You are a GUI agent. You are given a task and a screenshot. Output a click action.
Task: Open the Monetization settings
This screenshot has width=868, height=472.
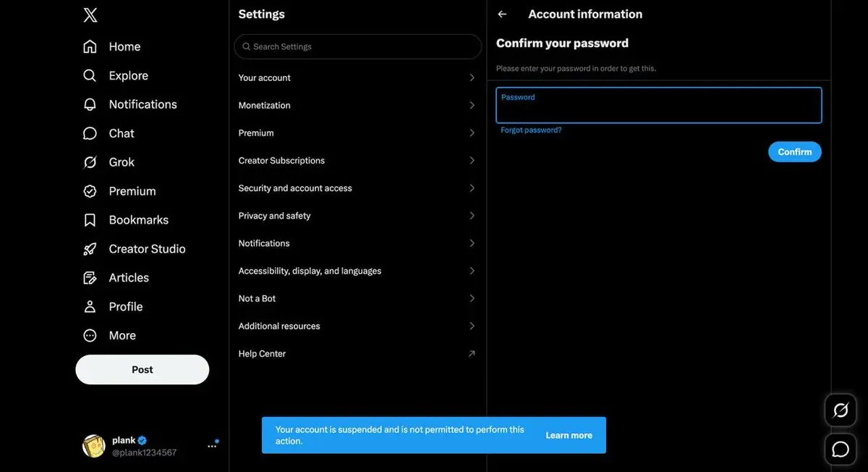point(357,105)
